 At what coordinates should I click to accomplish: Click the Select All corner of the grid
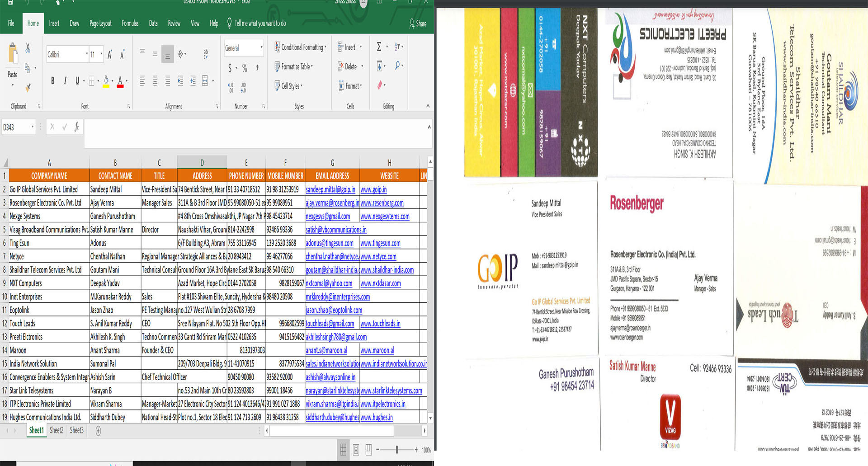point(5,163)
